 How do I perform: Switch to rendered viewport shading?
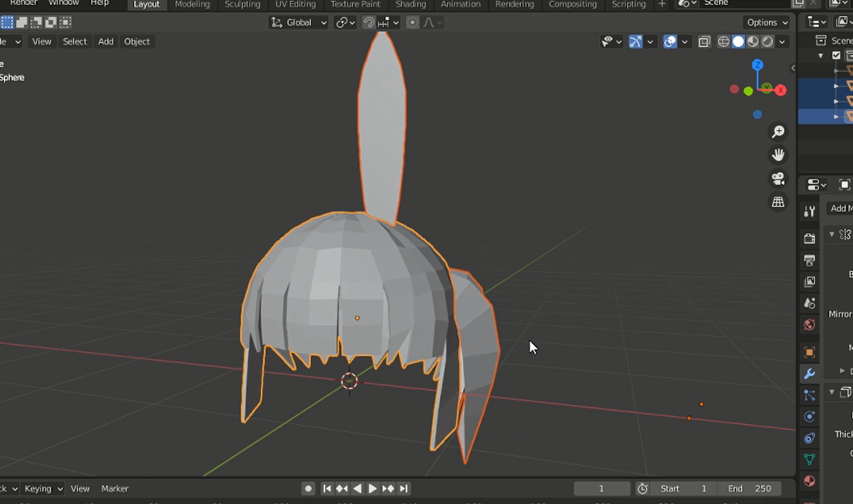click(x=767, y=42)
